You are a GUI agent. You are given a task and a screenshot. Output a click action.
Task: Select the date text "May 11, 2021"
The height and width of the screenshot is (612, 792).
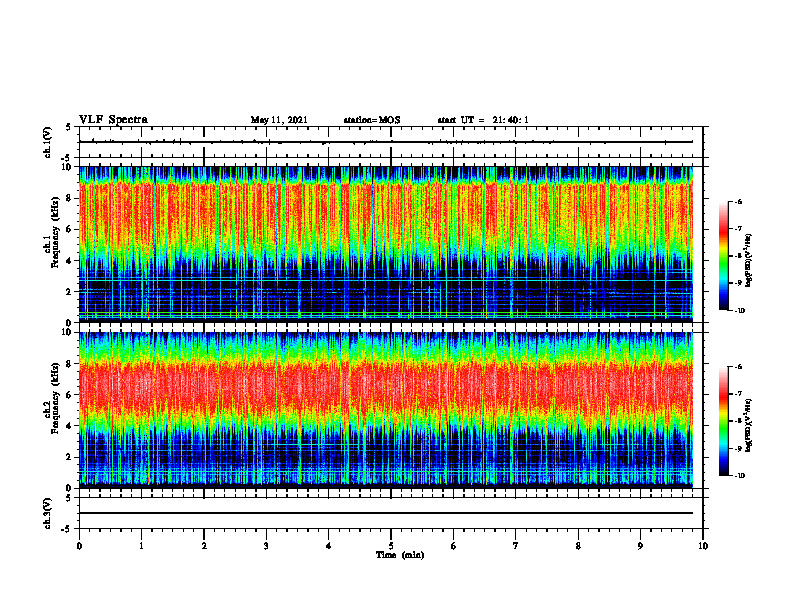(279, 120)
